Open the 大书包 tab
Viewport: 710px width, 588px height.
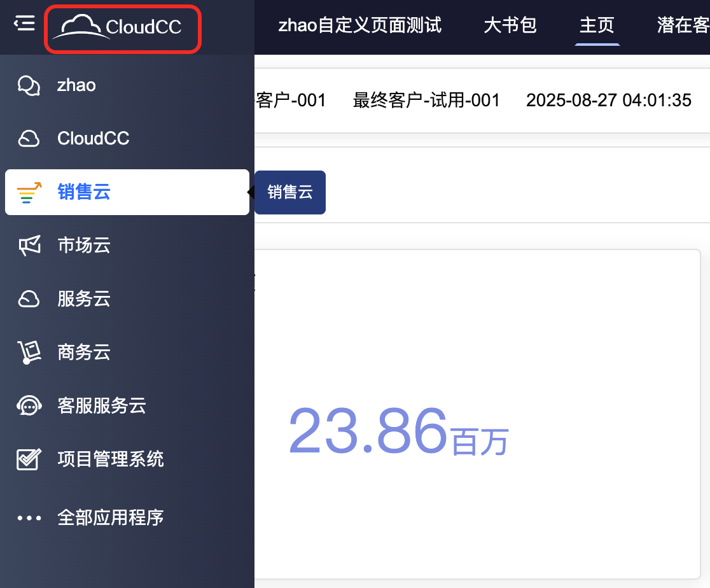click(510, 25)
